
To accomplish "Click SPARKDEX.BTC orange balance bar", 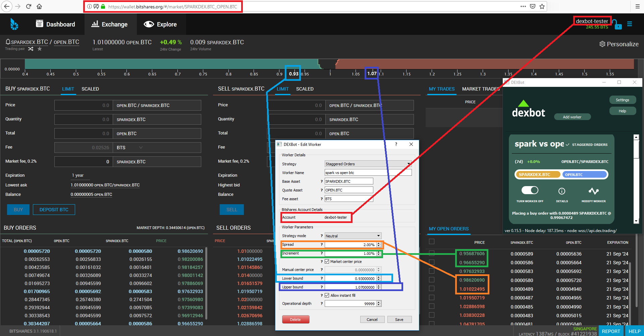I will pos(537,174).
